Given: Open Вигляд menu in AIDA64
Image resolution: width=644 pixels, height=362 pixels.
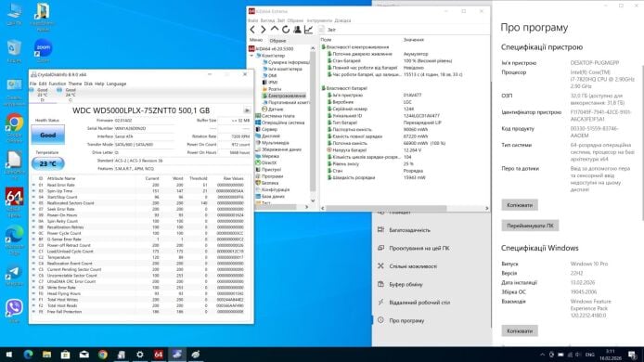Looking at the screenshot, I should pyautogui.click(x=267, y=20).
